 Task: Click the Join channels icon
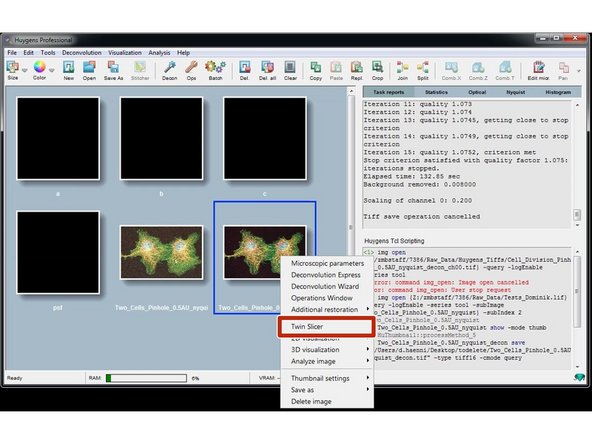point(402,70)
